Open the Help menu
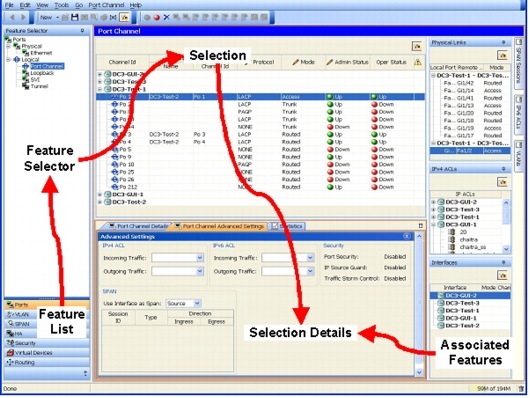 [x=136, y=5]
